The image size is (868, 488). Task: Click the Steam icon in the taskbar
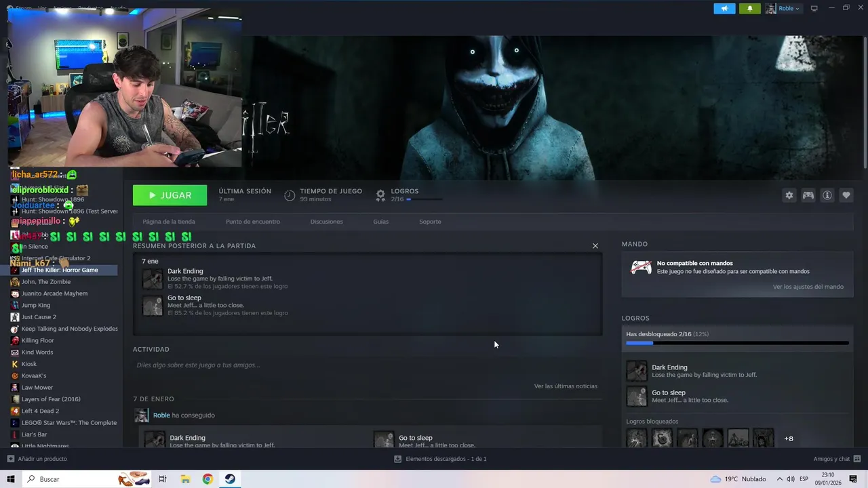(230, 479)
